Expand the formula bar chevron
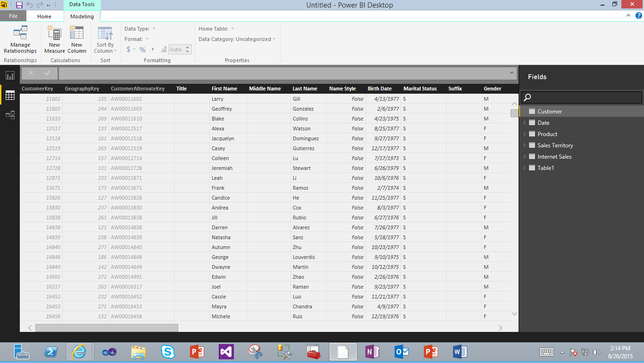Screen dimensions: 644x363 click(x=512, y=73)
